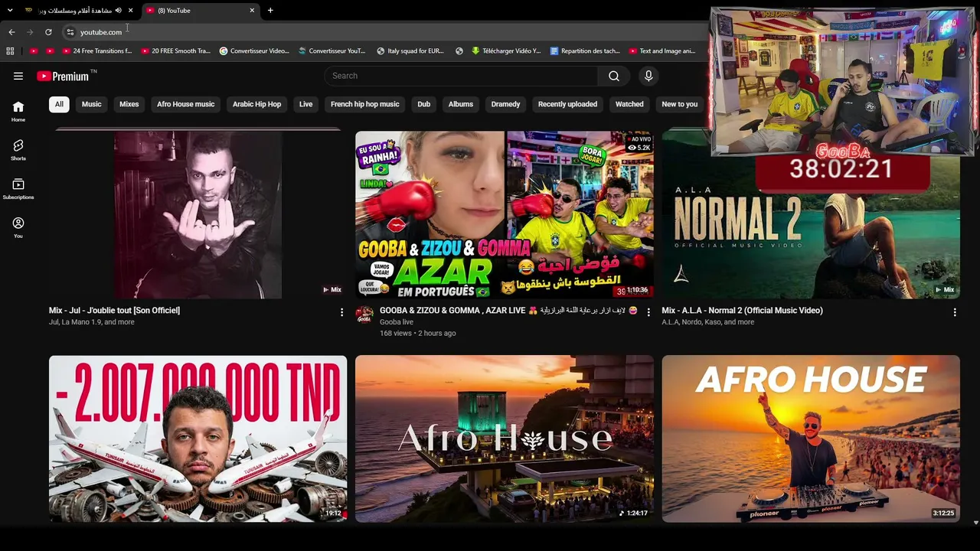Open the Normal 2 music video thumbnail
Viewport: 980px width, 551px height.
[811, 215]
